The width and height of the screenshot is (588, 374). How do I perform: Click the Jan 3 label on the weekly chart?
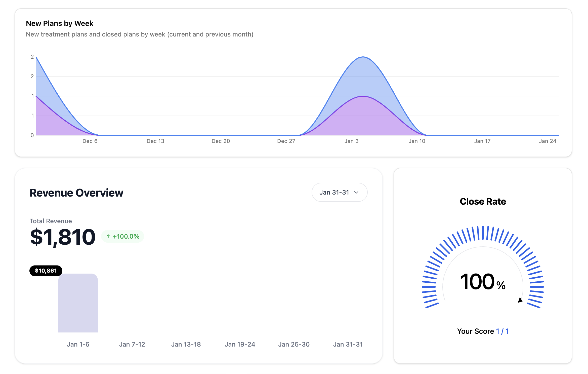(x=351, y=141)
